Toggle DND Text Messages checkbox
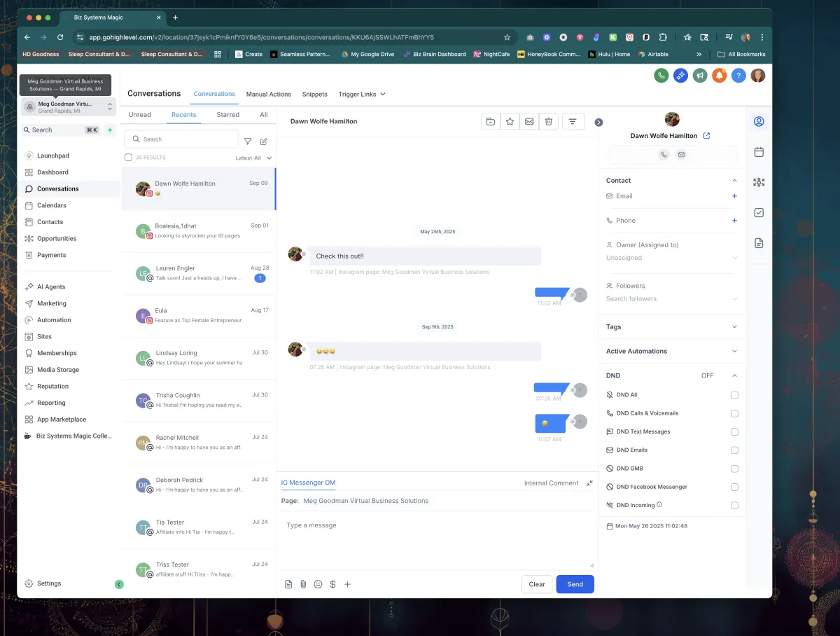Viewport: 840px width, 636px height. point(734,432)
